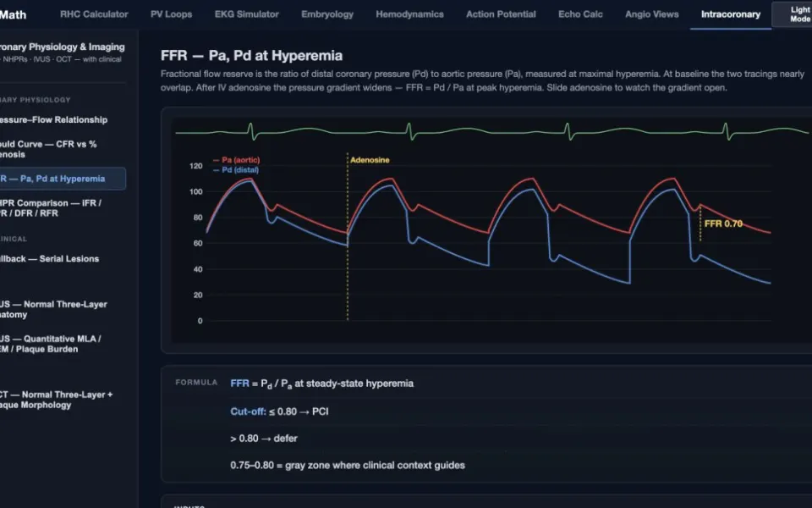Click the 0.75–0.80 gray zone text
The height and width of the screenshot is (508, 812).
coord(348,466)
